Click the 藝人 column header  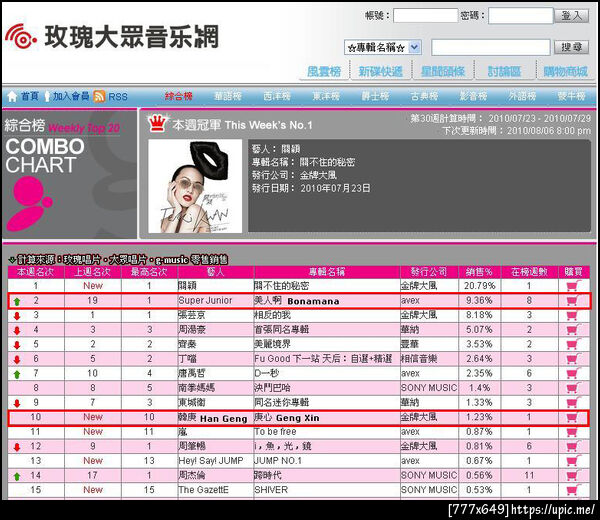click(216, 272)
